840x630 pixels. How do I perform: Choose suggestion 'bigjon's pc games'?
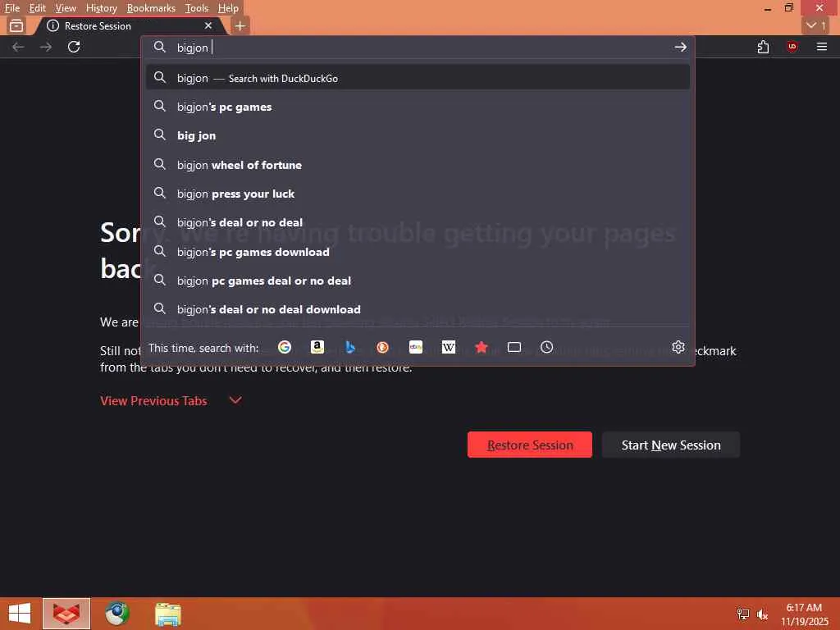(418, 107)
